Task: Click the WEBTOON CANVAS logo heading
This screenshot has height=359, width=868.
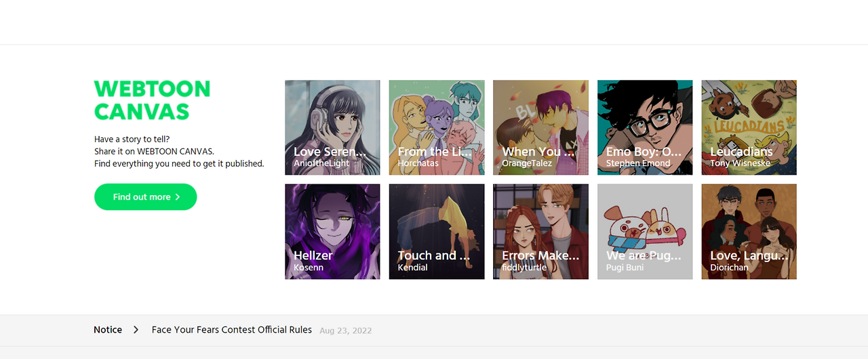Action: point(152,100)
